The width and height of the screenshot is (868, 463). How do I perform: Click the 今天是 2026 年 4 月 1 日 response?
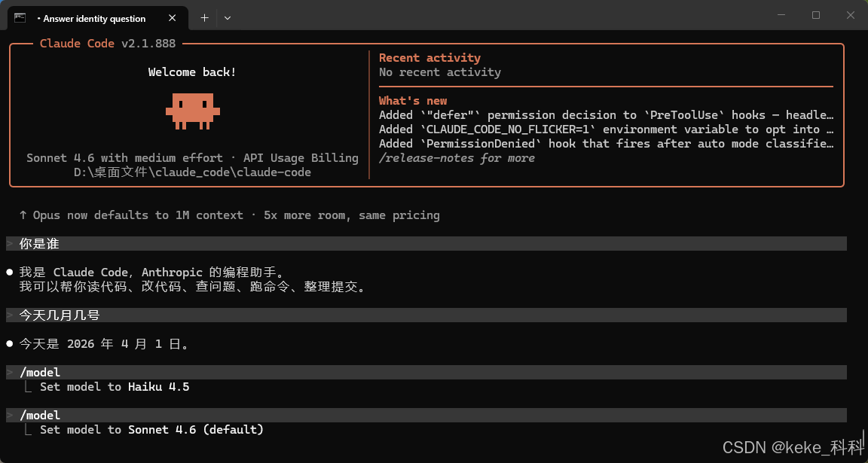(105, 344)
